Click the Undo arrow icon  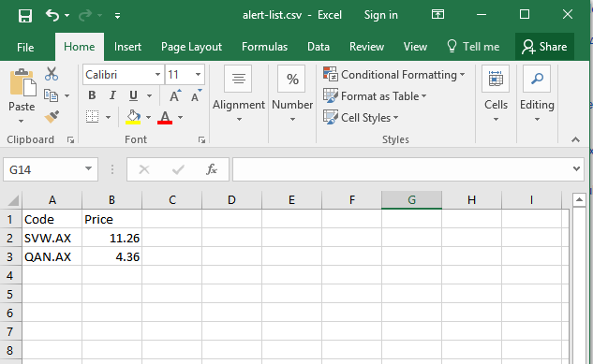tap(52, 16)
